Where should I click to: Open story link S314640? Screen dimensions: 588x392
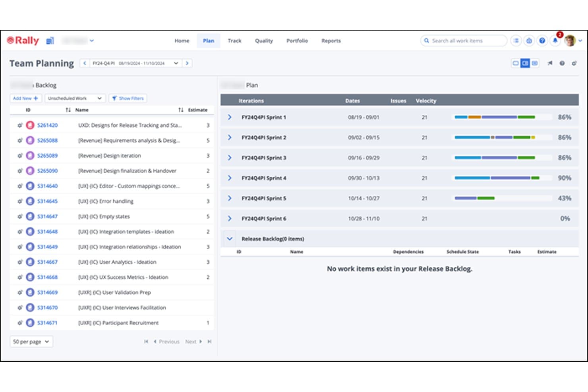[47, 186]
